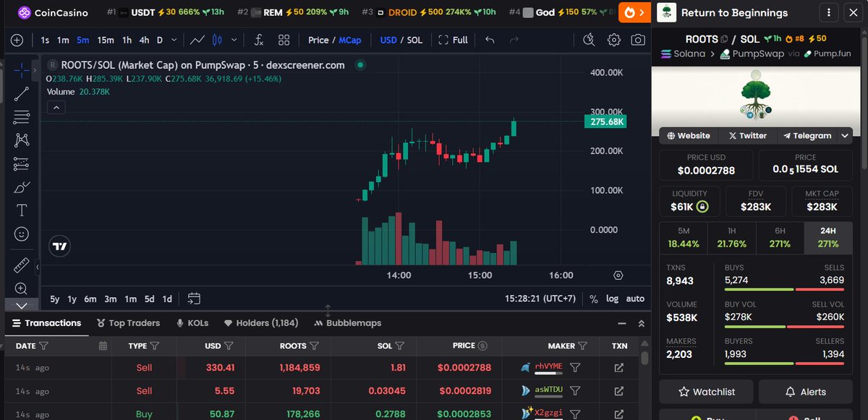Switch chart to line style
The image size is (868, 420).
[197, 40]
